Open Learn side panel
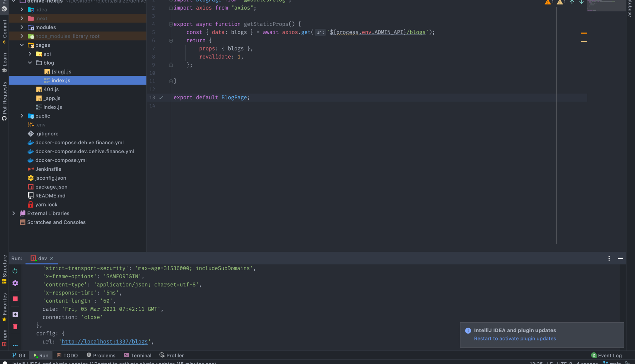The height and width of the screenshot is (364, 635). [4, 63]
